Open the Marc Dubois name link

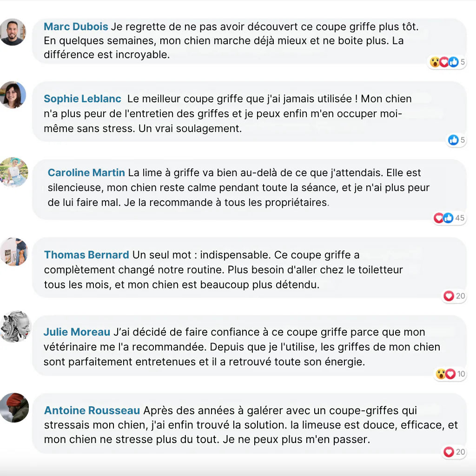(76, 26)
